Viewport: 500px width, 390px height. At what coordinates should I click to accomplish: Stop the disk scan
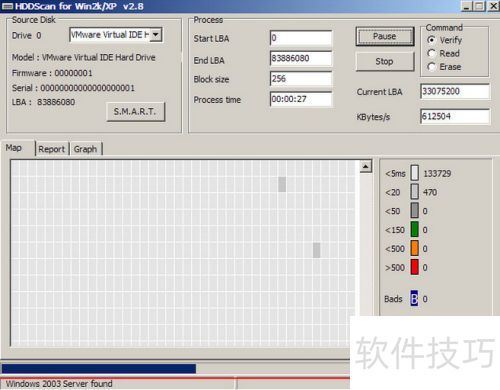coord(385,61)
